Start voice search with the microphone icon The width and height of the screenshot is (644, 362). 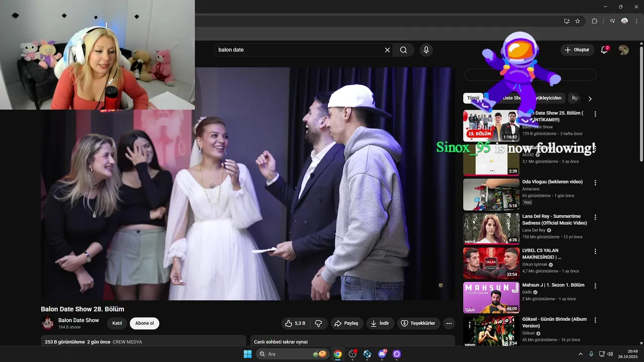point(426,50)
